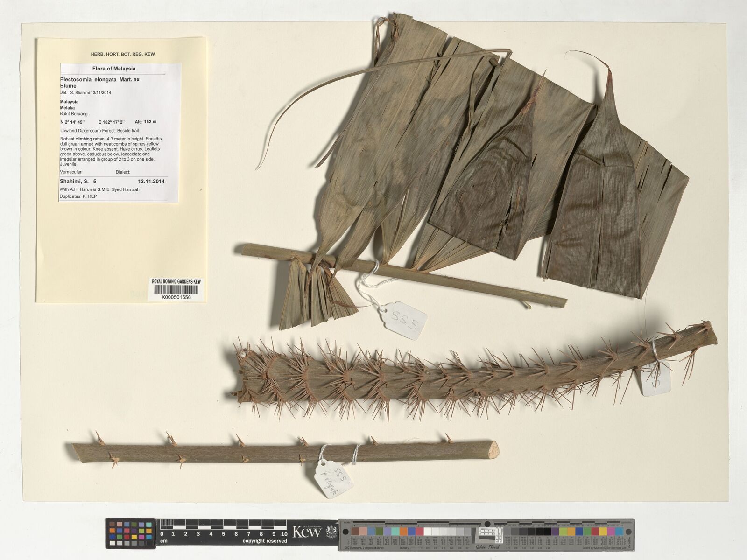The width and height of the screenshot is (747, 560).
Task: Click the 'Flora of Malaysia' label heading
Action: pos(114,69)
